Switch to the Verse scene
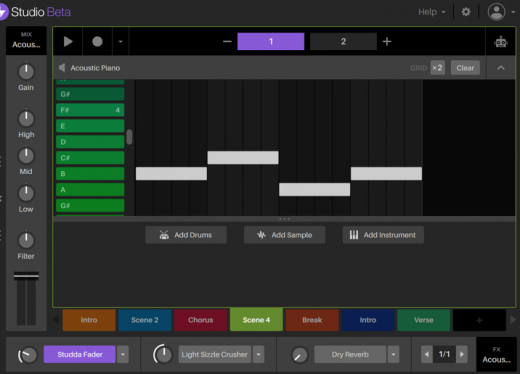 (x=424, y=320)
